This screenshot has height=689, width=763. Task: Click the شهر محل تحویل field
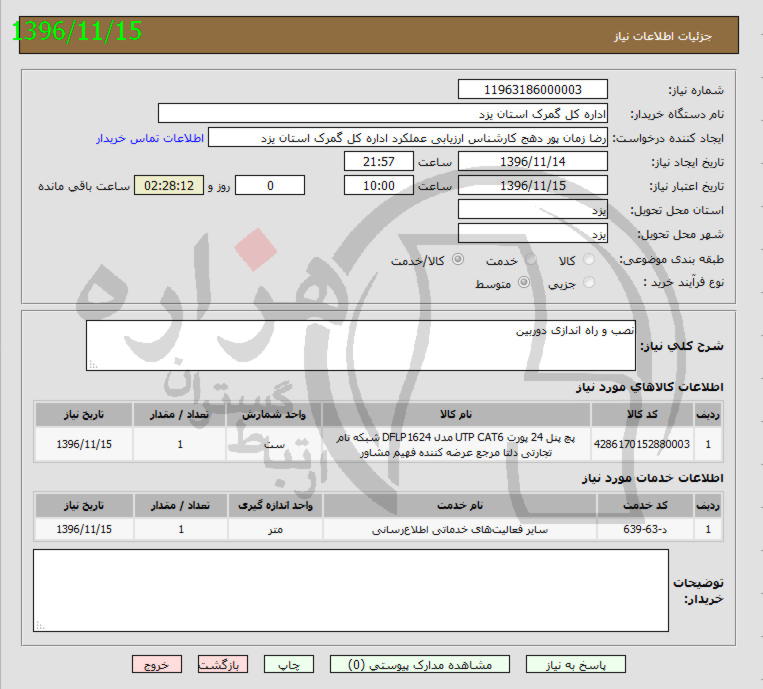[x=533, y=234]
